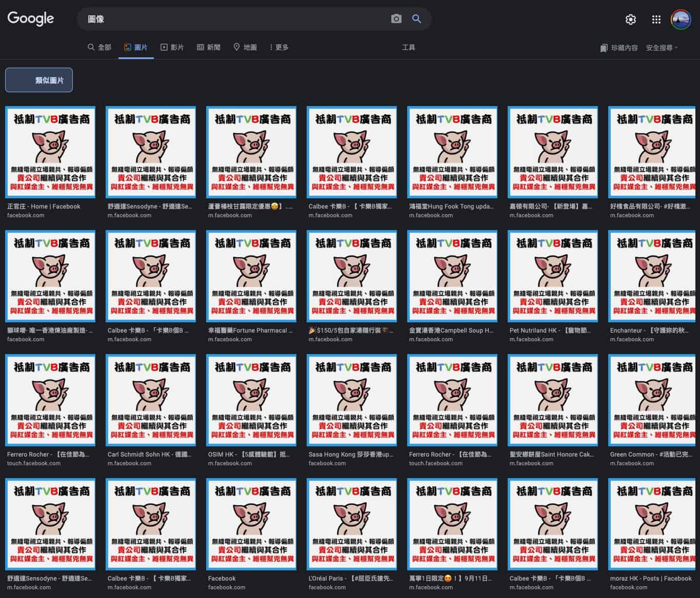The image size is (700, 598).
Task: Click the magnifying glass search button
Action: coord(416,19)
